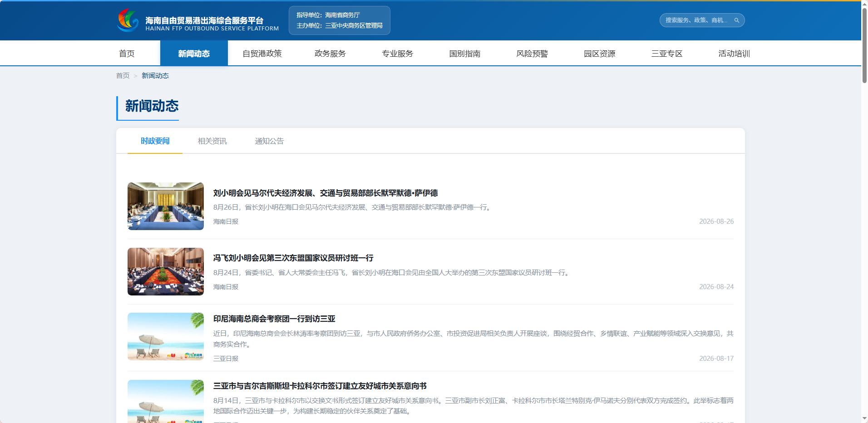
Task: Go to the 三亚专区 section
Action: 667,54
